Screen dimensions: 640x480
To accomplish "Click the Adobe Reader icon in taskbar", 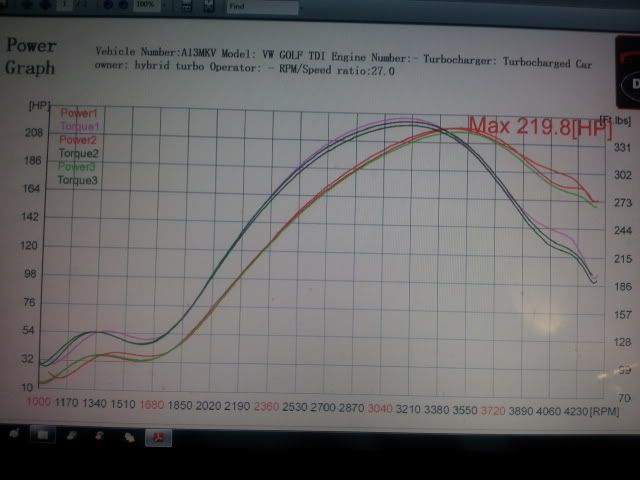I will pos(159,437).
